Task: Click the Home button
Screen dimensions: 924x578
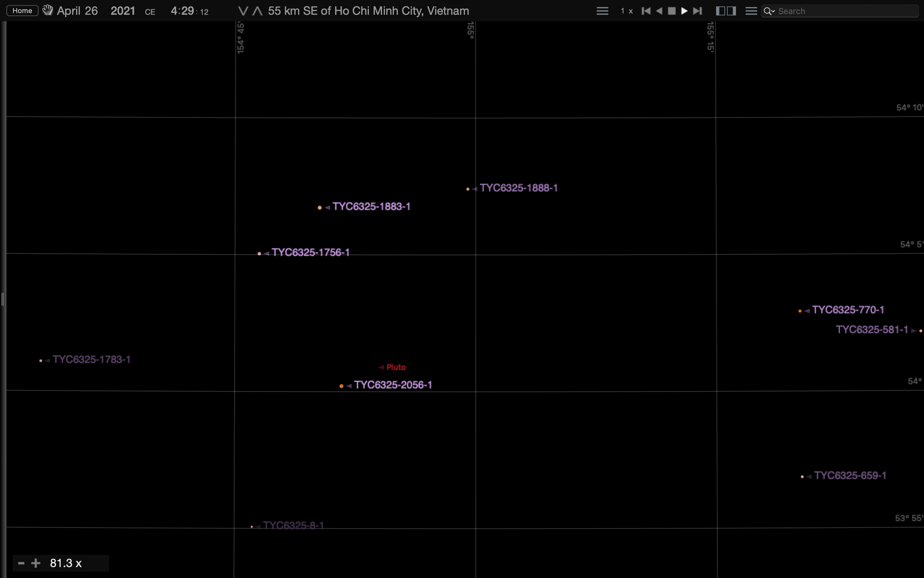Action: click(x=22, y=11)
